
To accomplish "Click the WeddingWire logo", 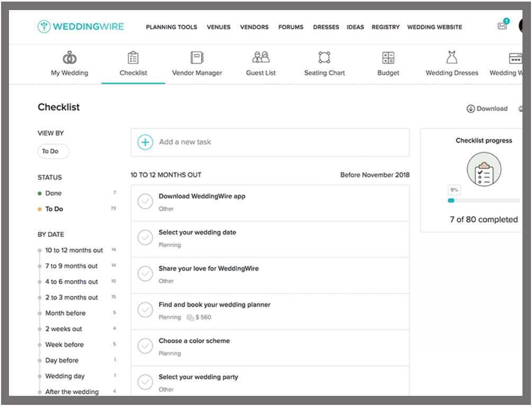I will click(81, 26).
